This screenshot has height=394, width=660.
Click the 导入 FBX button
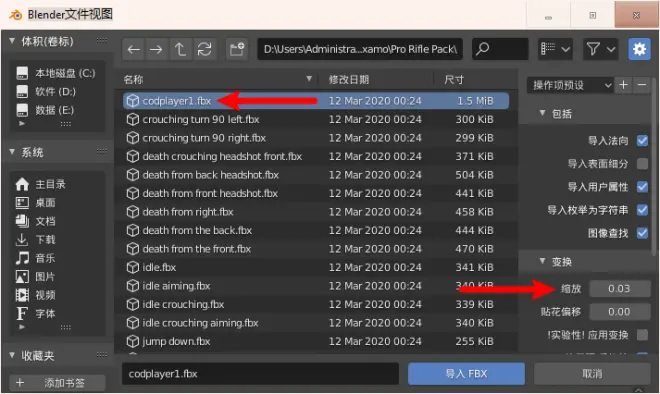coord(466,374)
